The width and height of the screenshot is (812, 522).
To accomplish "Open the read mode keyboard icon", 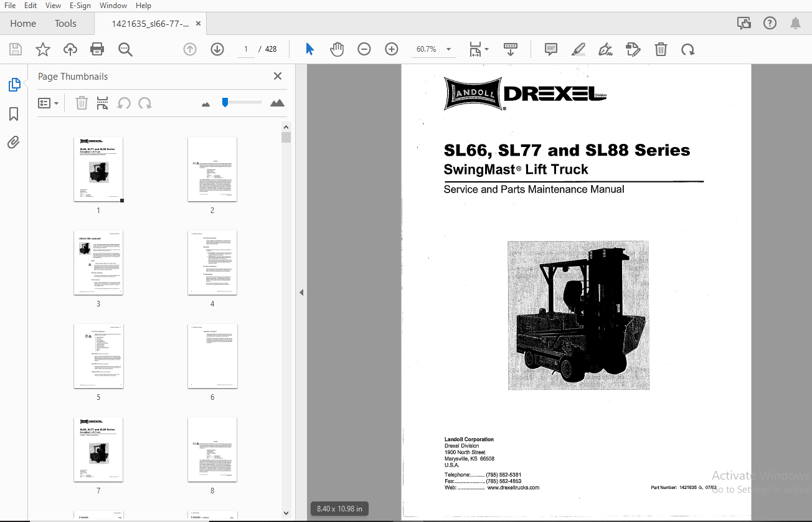I will [x=511, y=49].
